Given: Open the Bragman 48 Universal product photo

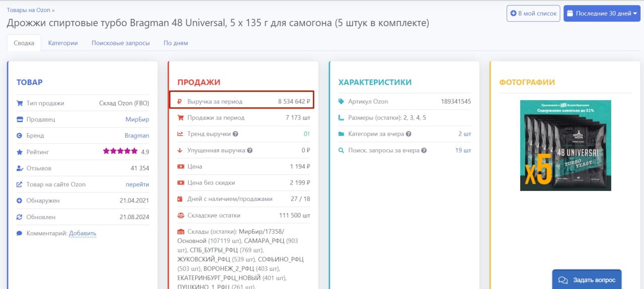Looking at the screenshot, I should pos(566,145).
